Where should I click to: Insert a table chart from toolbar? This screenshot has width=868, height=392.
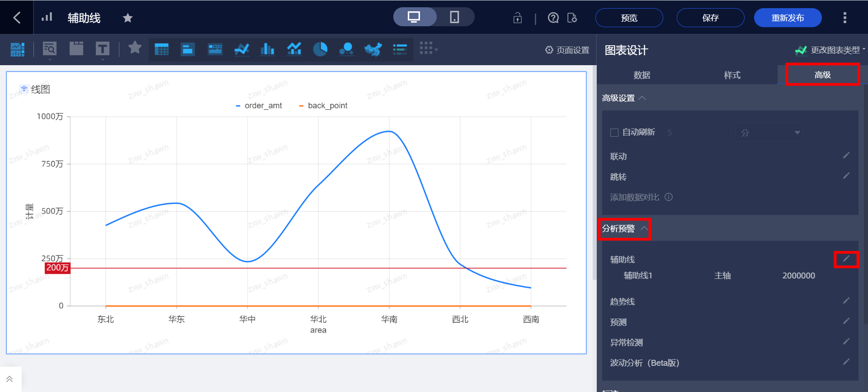(x=161, y=49)
